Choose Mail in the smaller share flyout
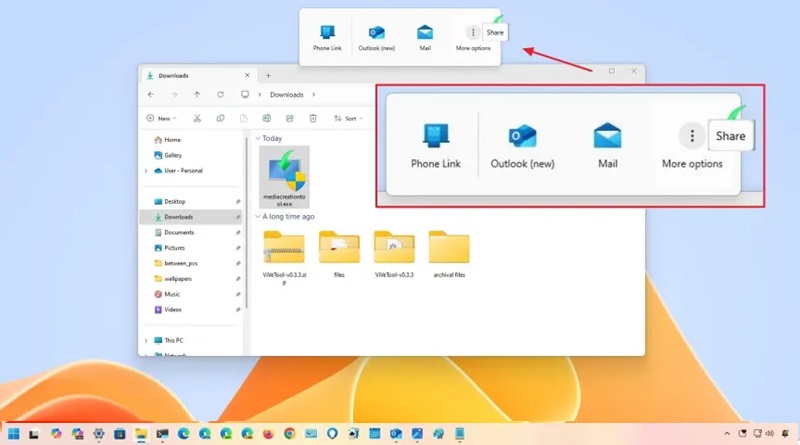The image size is (800, 445). [425, 38]
